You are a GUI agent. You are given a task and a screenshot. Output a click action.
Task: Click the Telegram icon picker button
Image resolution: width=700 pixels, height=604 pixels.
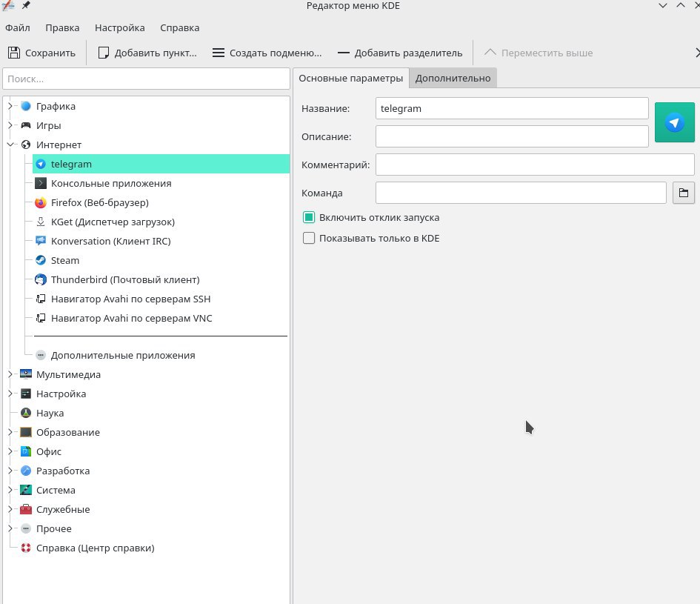(674, 122)
